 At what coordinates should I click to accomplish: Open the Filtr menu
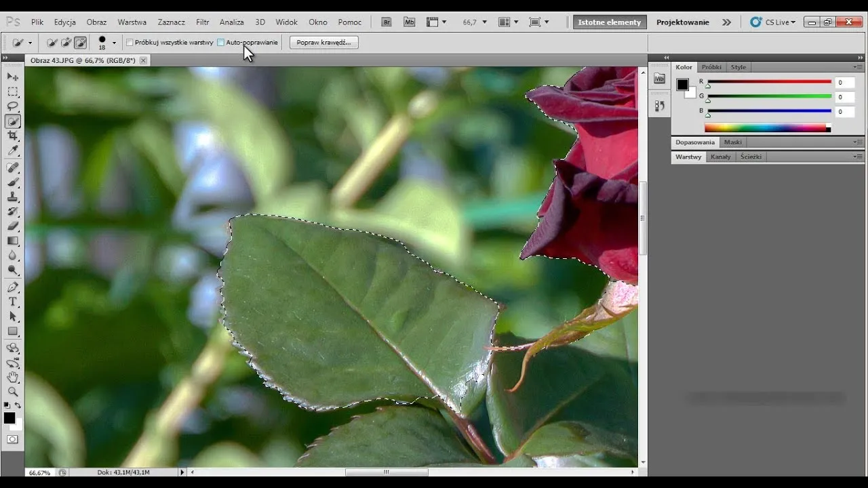pyautogui.click(x=202, y=22)
